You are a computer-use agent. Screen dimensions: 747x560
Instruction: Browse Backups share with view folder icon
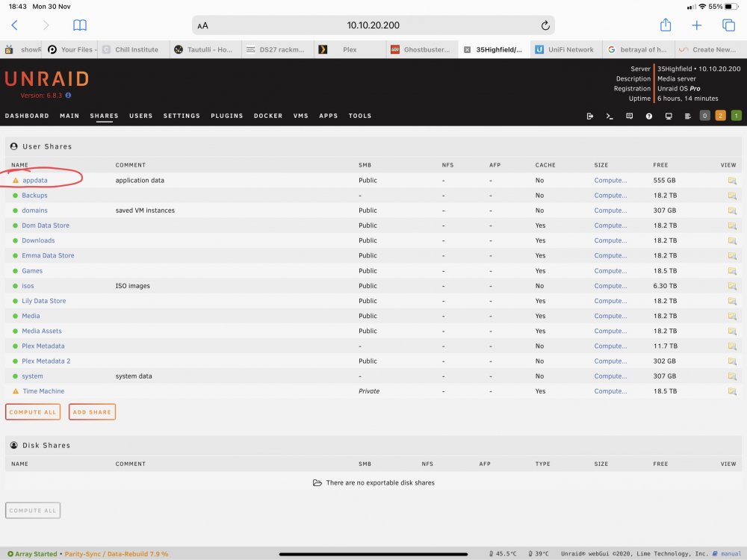tap(732, 196)
